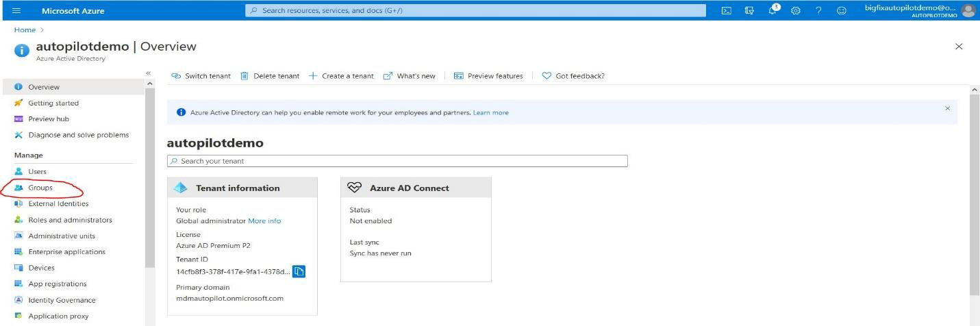Copy Tenant ID to clipboard
980x326 pixels.
[x=299, y=271]
